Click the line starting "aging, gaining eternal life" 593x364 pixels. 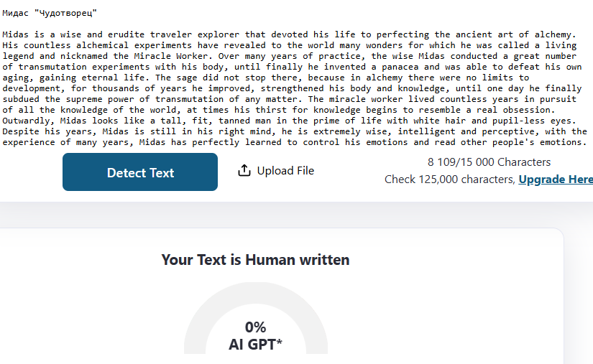tap(265, 78)
